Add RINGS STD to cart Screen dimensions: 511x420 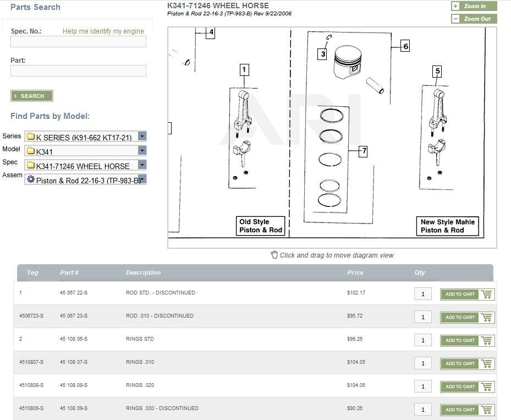click(x=468, y=340)
